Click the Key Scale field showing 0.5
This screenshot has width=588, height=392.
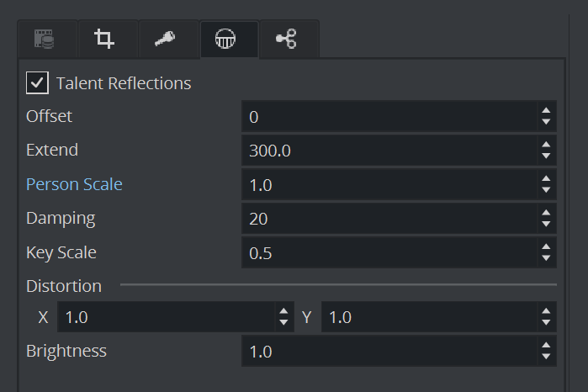pos(387,252)
